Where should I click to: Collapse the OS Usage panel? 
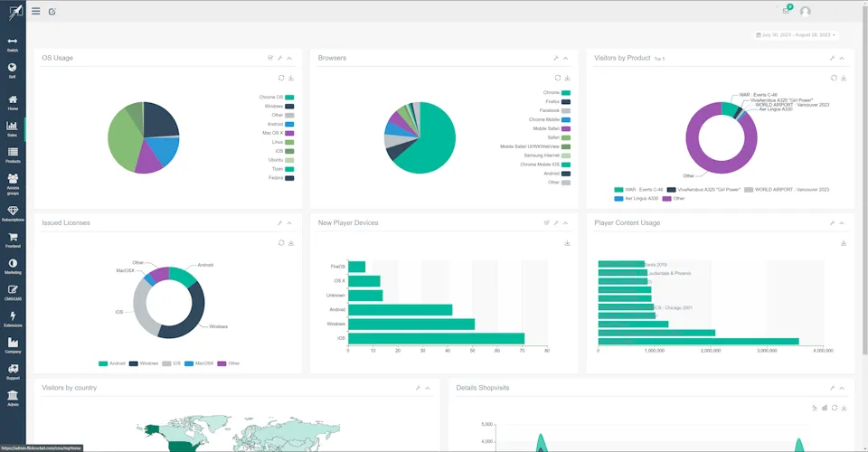coord(289,58)
